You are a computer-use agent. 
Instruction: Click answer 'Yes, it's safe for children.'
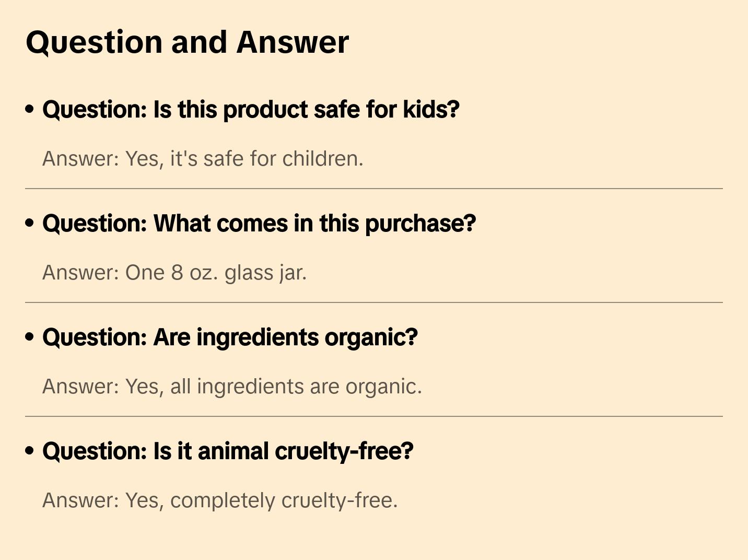click(x=203, y=159)
